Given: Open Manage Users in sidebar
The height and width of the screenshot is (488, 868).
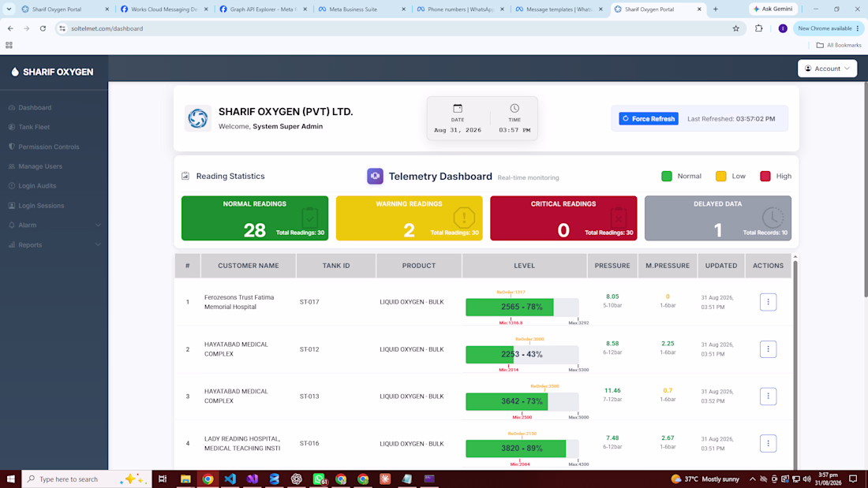Looking at the screenshot, I should click(35, 166).
